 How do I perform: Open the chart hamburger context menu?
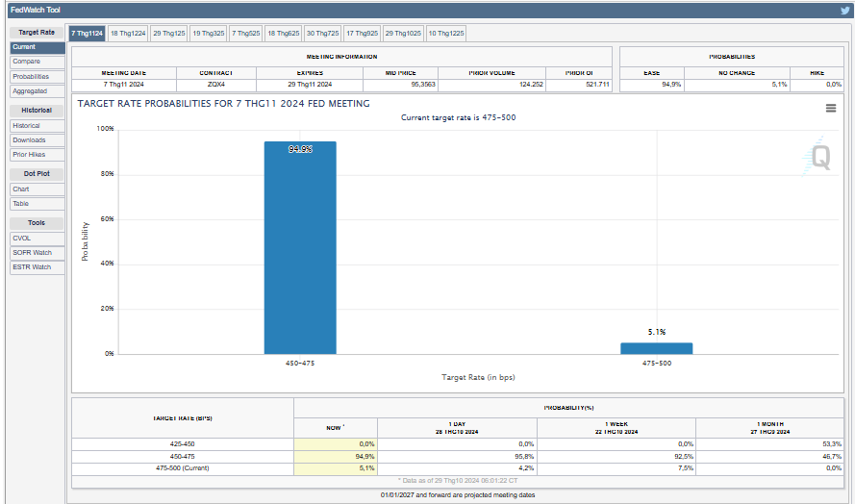pos(831,109)
